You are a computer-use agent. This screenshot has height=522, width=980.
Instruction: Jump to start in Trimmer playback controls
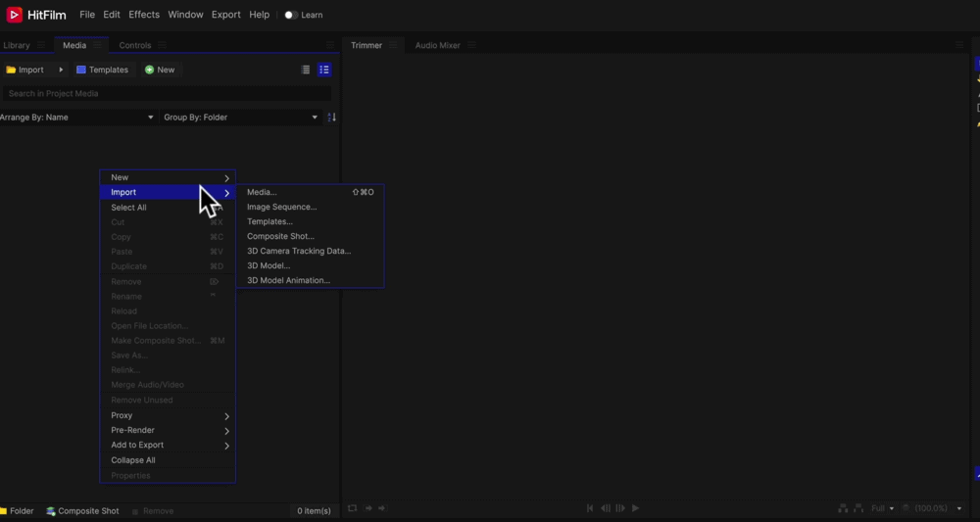[589, 508]
